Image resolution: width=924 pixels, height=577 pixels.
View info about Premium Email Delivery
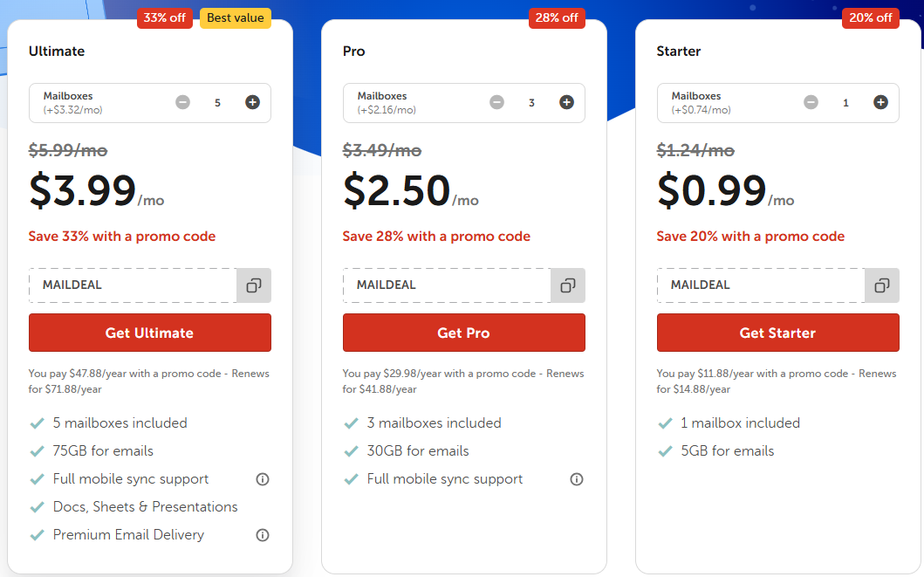(x=263, y=535)
